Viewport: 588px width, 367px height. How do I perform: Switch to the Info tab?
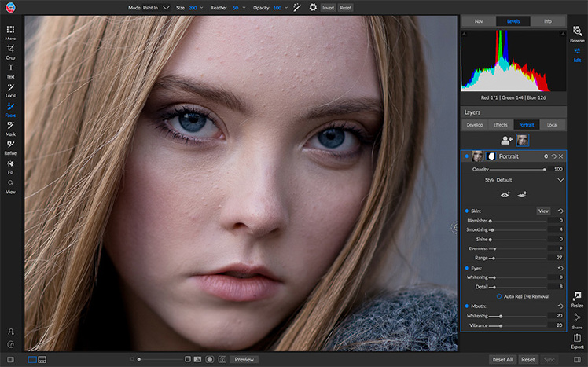[548, 21]
